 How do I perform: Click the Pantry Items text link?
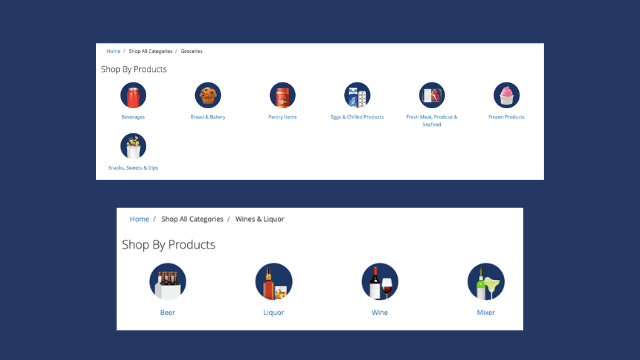[x=282, y=117]
